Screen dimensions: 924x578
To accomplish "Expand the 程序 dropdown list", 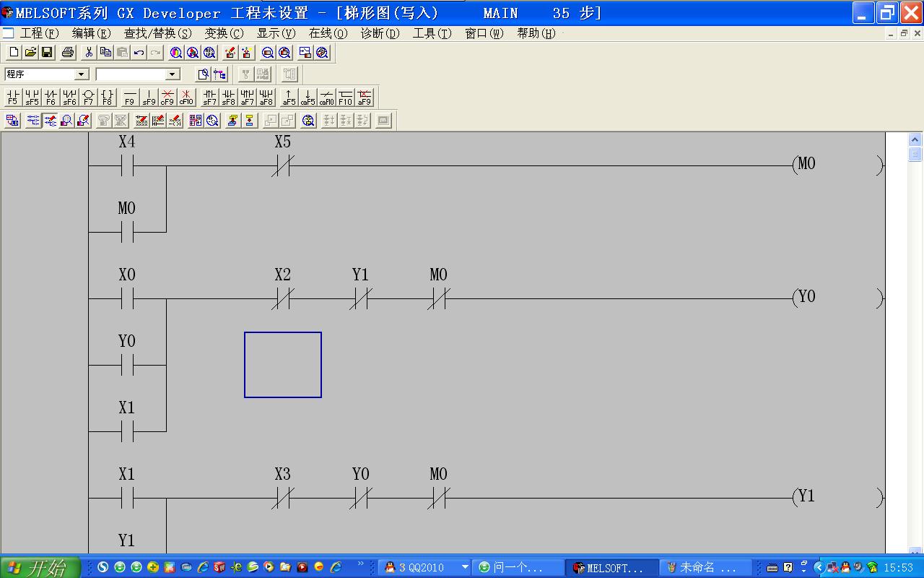I will (82, 74).
